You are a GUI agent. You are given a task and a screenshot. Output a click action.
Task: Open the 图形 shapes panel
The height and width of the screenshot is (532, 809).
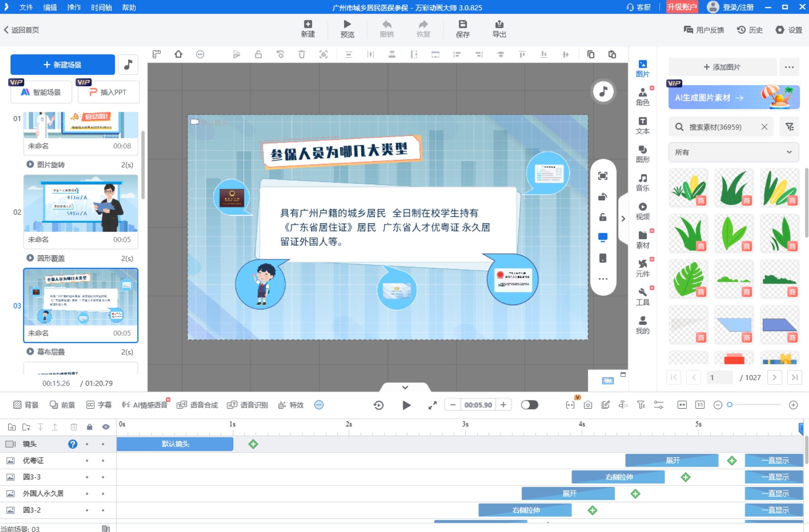coord(642,154)
